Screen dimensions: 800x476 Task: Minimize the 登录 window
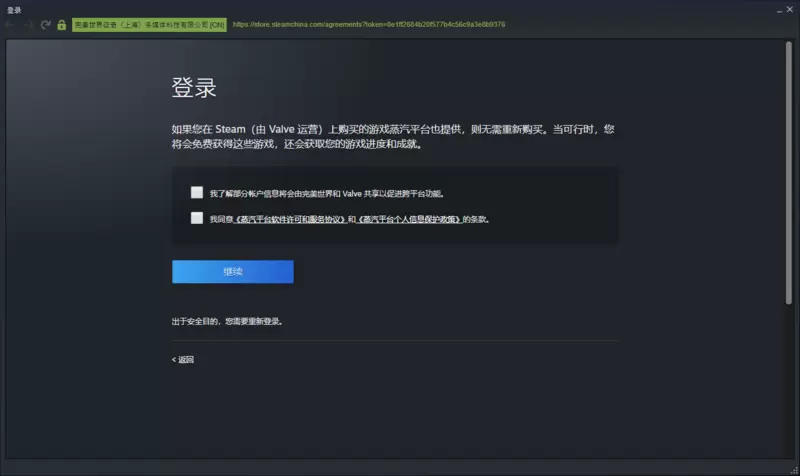(779, 10)
